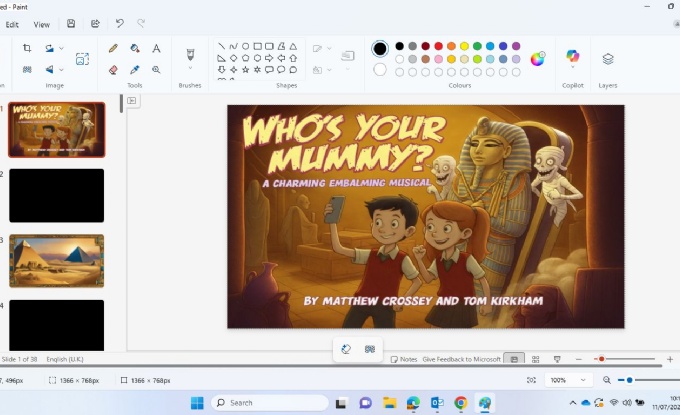This screenshot has width=680, height=415.
Task: Pick the Down arrow shape
Action: tap(222, 70)
